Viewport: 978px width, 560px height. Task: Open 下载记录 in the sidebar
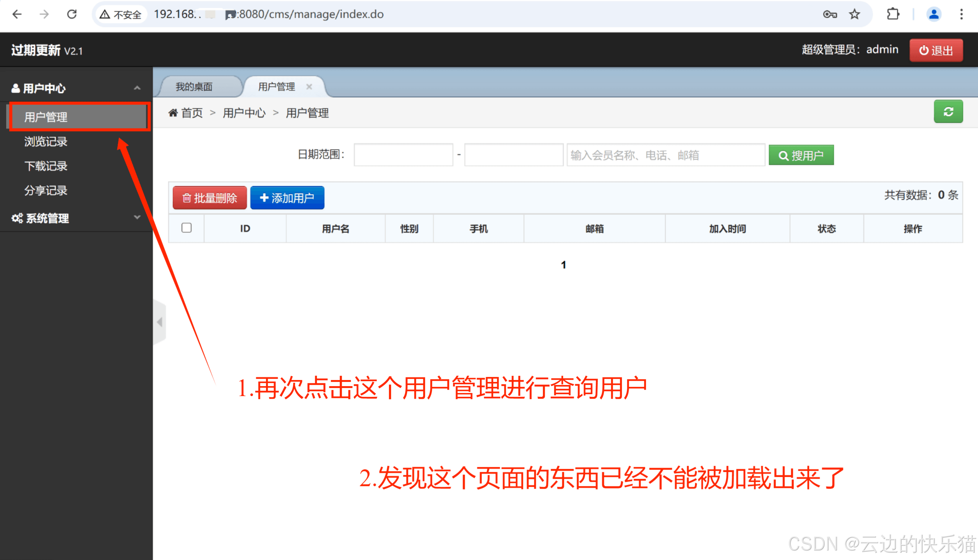pyautogui.click(x=46, y=166)
